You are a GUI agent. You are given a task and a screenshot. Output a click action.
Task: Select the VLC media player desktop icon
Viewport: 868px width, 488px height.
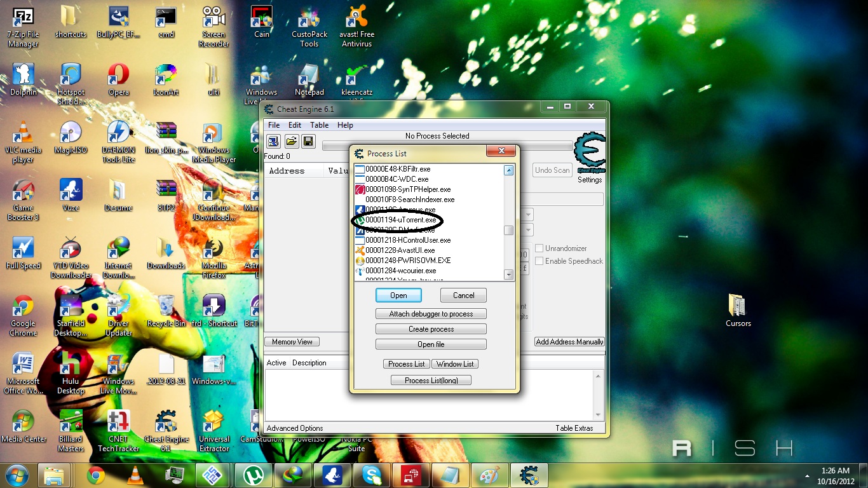(23, 143)
